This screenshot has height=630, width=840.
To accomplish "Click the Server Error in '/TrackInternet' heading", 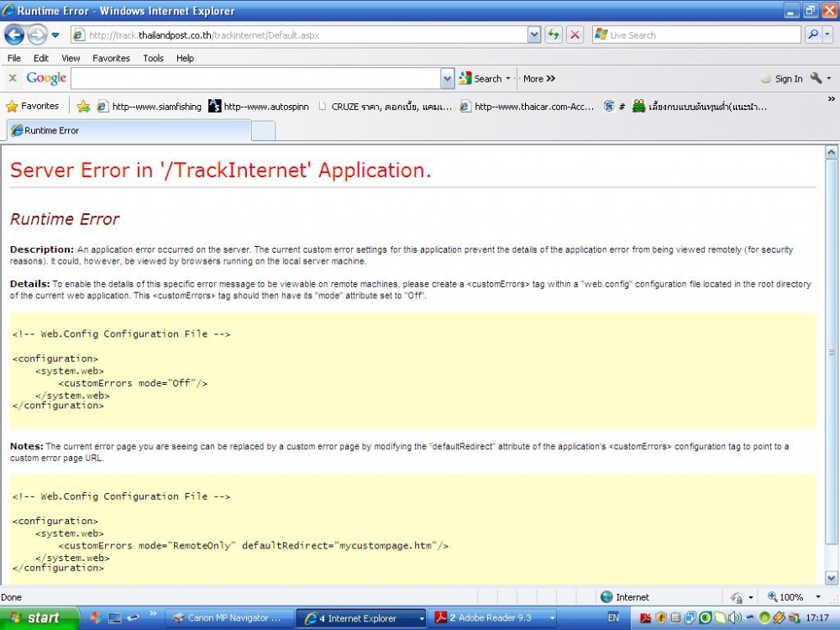I will tap(220, 171).
